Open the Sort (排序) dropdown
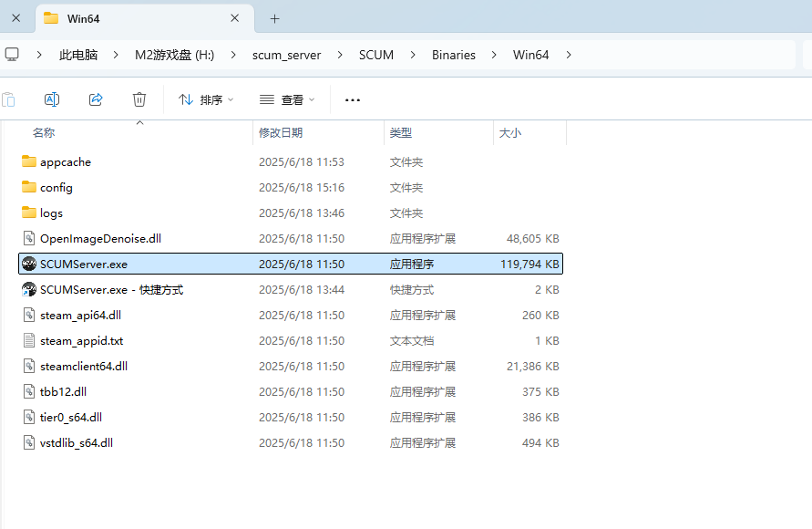The image size is (812, 529). pos(206,99)
